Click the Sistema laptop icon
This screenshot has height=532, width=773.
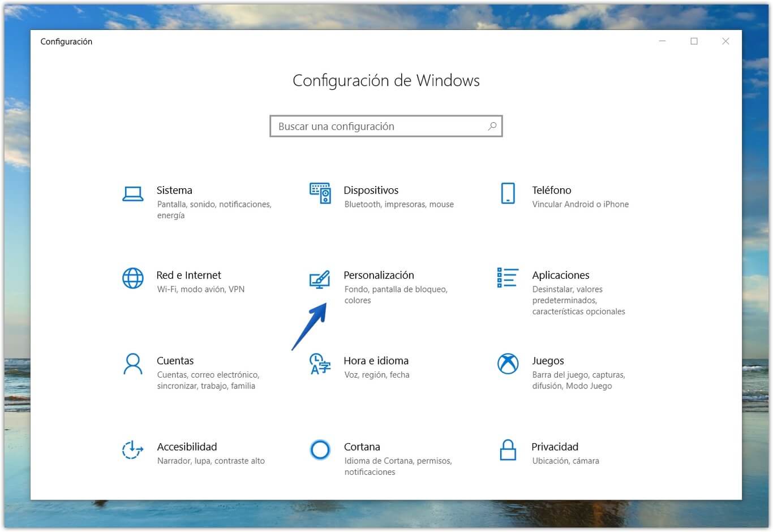[x=133, y=194]
